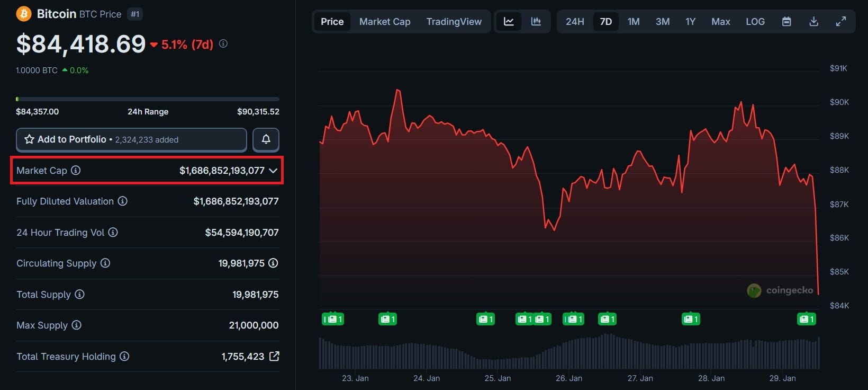This screenshot has width=868, height=390.
Task: Open the TradingView tab
Action: [454, 22]
